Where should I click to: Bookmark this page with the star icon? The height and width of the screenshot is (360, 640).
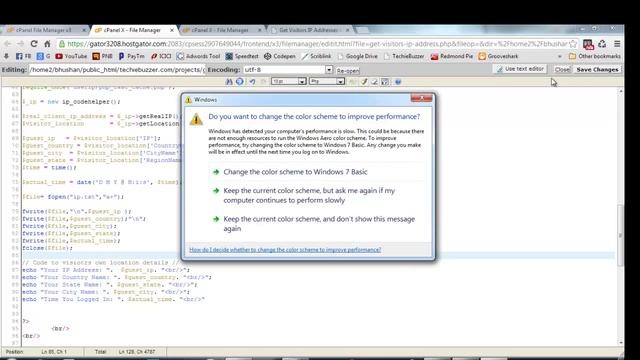[573, 44]
